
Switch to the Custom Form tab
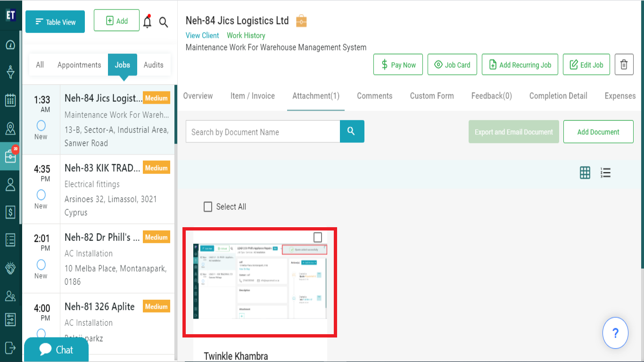coord(432,96)
